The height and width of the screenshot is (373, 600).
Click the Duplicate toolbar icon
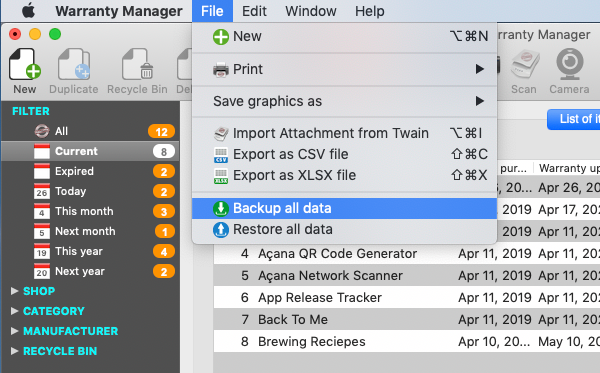pyautogui.click(x=73, y=64)
